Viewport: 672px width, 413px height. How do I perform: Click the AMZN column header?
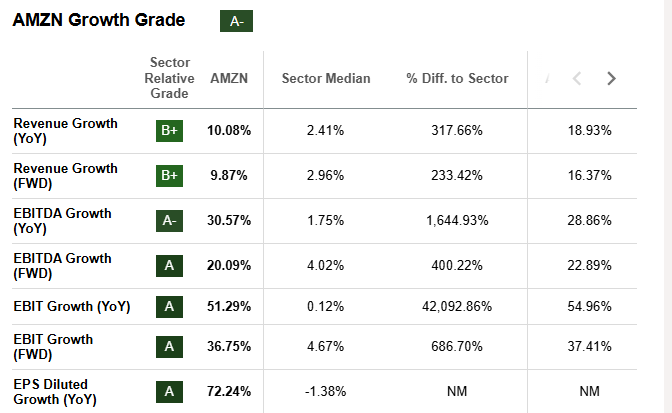point(230,78)
